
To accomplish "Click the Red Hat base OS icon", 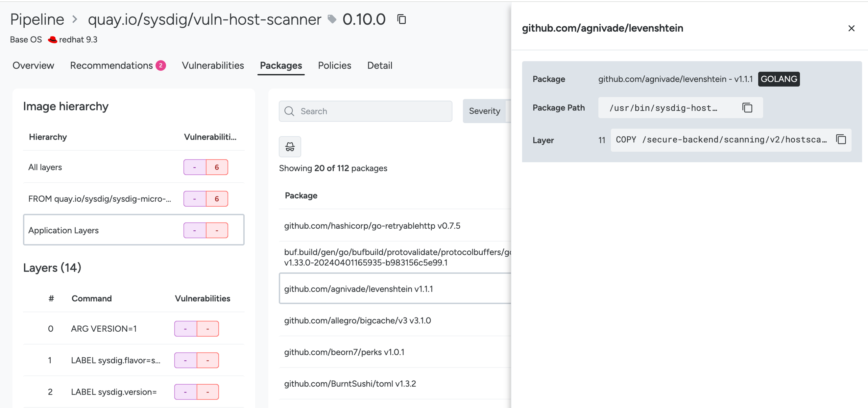I will (52, 40).
